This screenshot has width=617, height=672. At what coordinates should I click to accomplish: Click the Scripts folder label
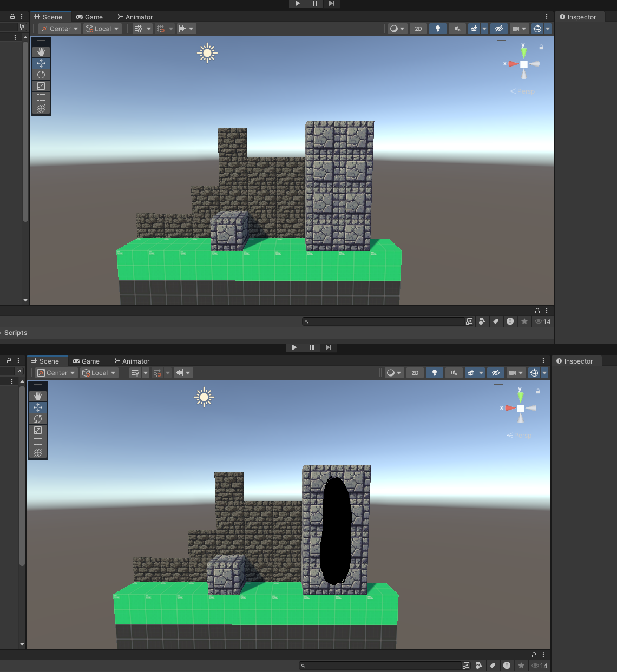click(x=16, y=333)
